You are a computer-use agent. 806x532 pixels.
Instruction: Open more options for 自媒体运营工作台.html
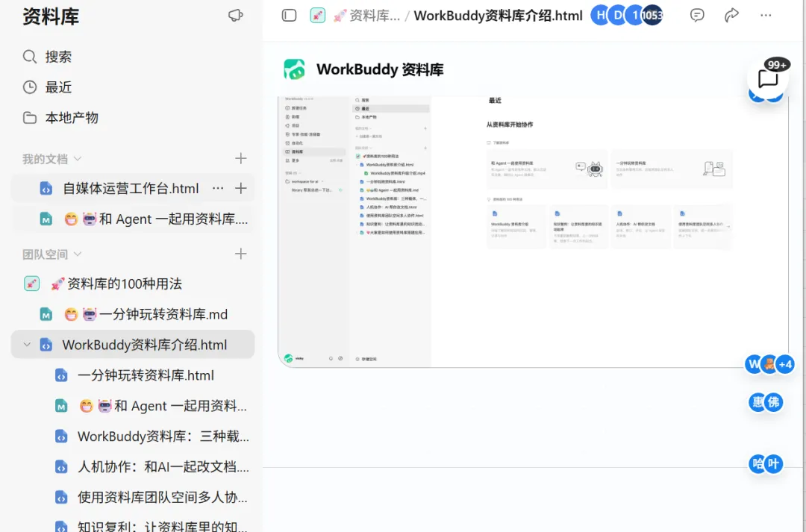[x=218, y=189]
